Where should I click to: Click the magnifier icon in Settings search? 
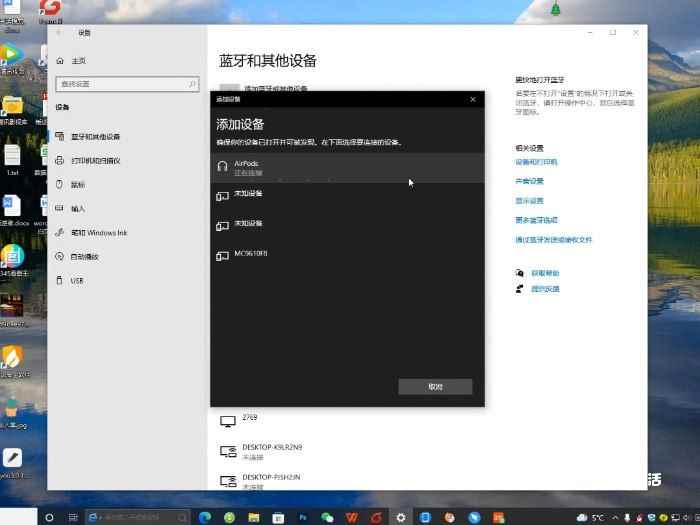click(192, 84)
